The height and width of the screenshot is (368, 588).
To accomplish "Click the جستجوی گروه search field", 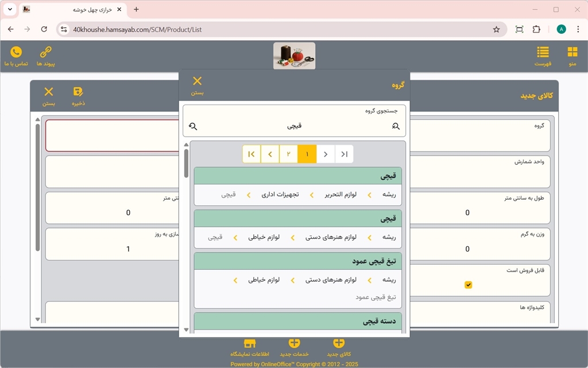I will coord(294,126).
